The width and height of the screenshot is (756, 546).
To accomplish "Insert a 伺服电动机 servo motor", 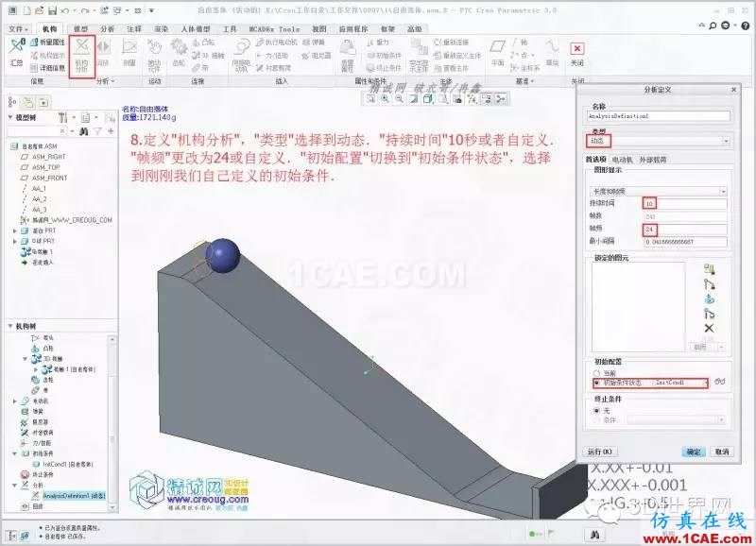I will tap(241, 55).
